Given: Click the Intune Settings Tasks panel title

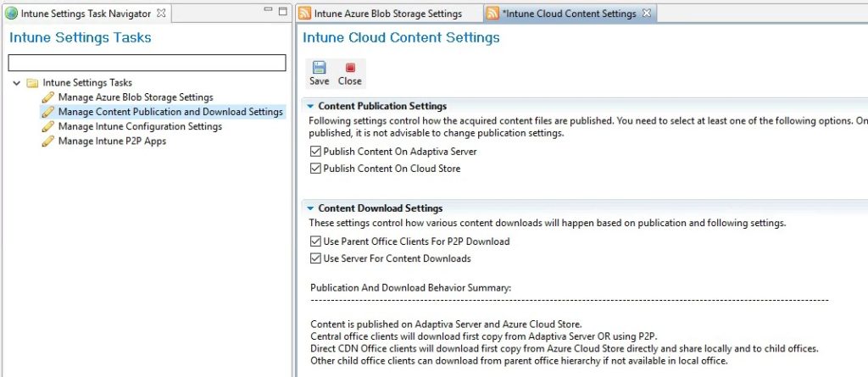Looking at the screenshot, I should point(81,37).
